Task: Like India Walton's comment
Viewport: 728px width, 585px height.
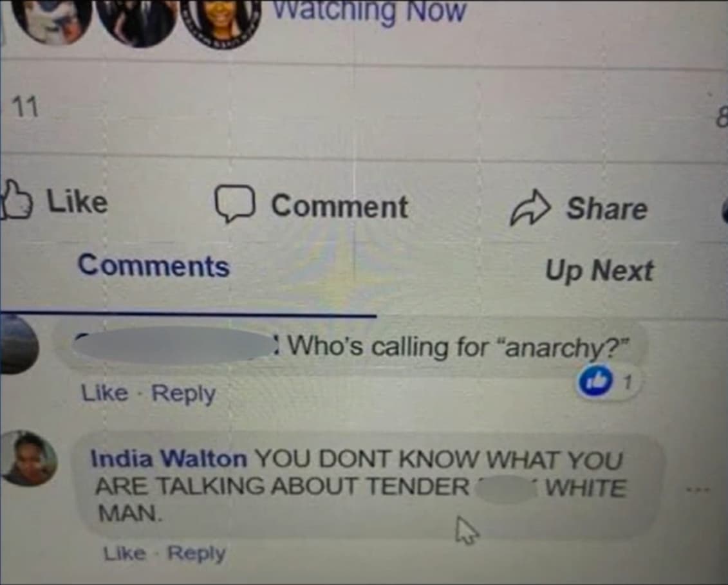Action: point(124,553)
